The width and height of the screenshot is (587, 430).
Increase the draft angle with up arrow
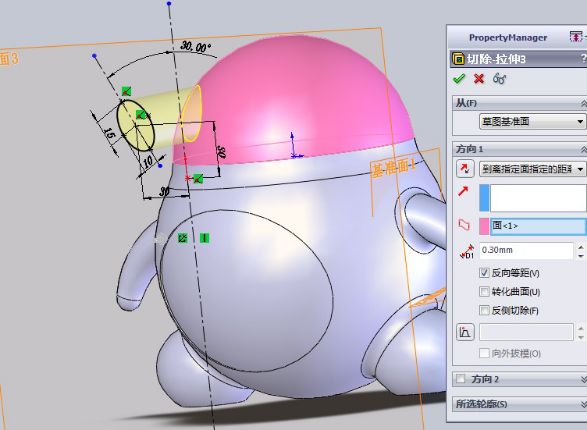pyautogui.click(x=581, y=328)
